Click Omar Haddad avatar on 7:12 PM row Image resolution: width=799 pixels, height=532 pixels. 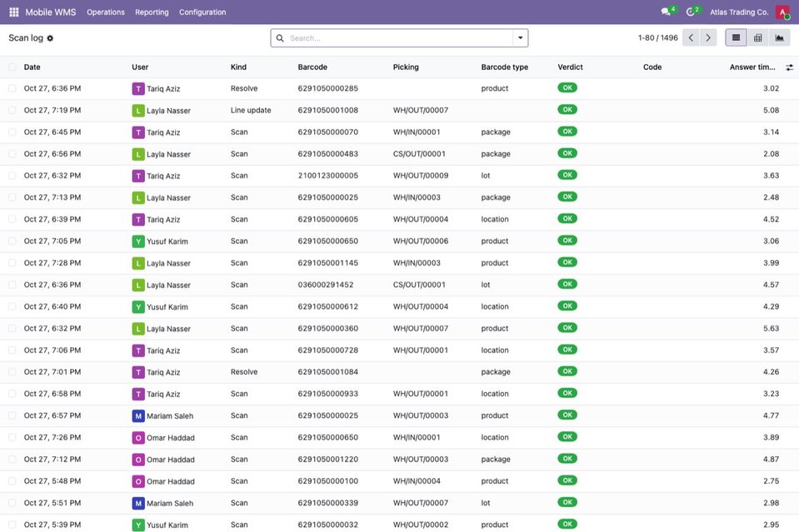point(138,460)
